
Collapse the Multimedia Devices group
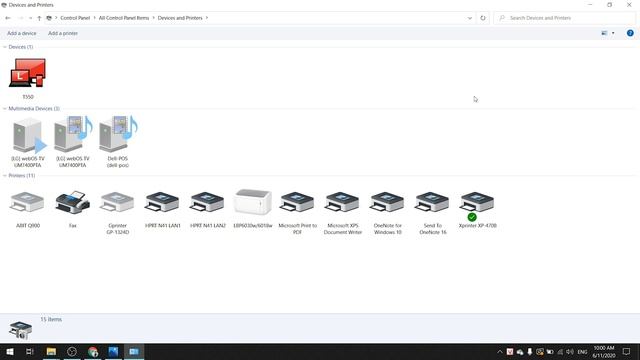pyautogui.click(x=4, y=109)
